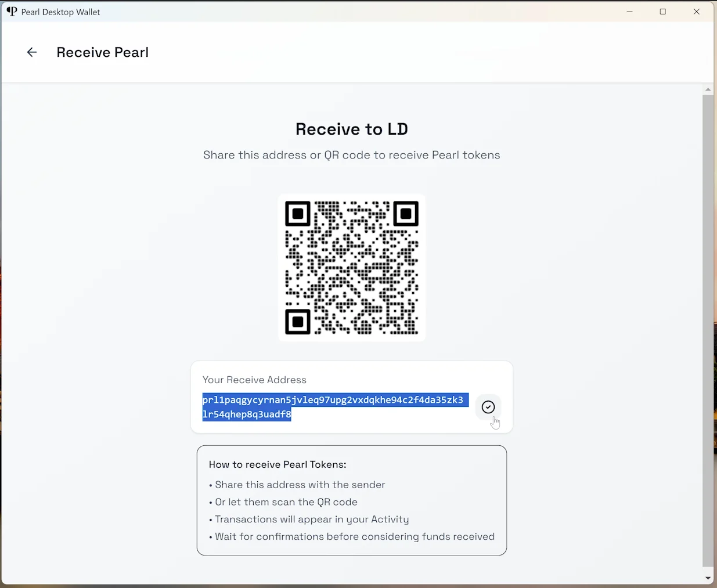Viewport: 717px width, 588px height.
Task: Close the Pearl Desktop Wallet window
Action: pos(697,12)
